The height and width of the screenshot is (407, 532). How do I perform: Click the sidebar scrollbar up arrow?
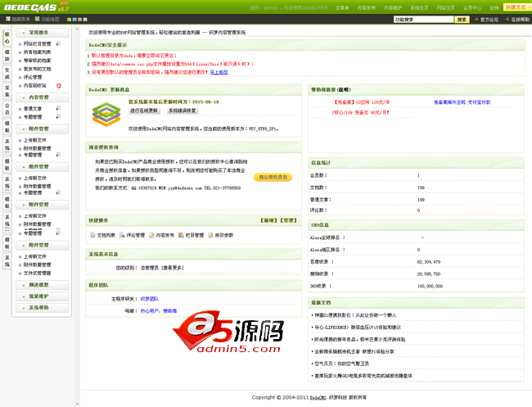pos(78,29)
